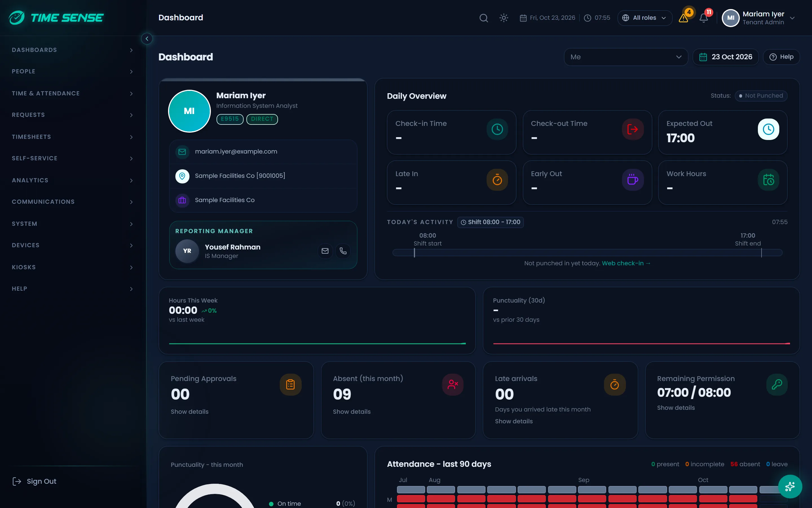Click the Late arrivals stopwatch icon
This screenshot has width=812, height=508.
(x=615, y=384)
